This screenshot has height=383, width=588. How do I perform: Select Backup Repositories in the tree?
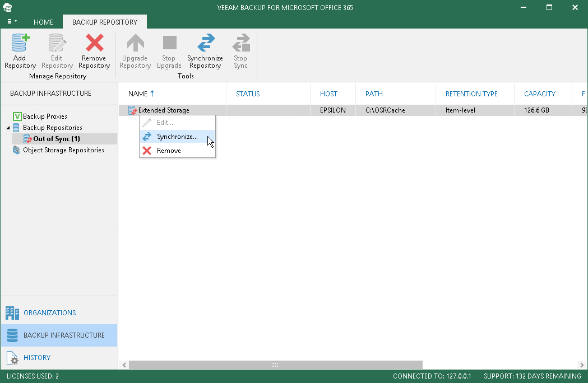coord(53,128)
